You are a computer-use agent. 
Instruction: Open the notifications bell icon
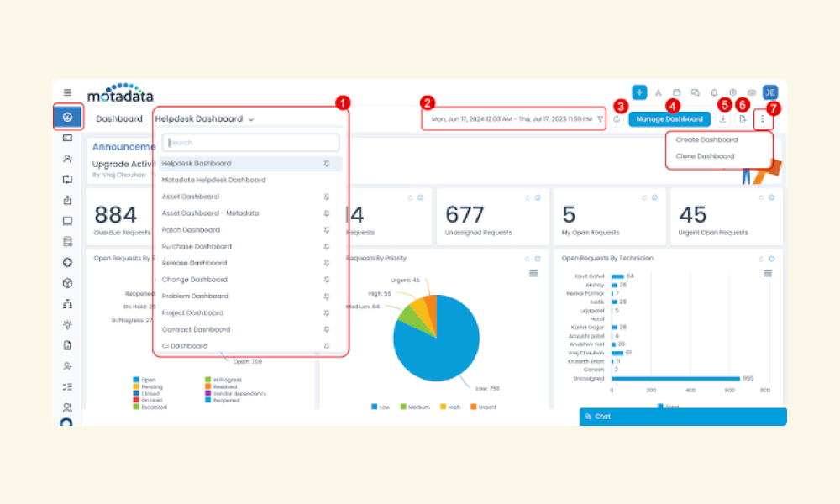714,92
